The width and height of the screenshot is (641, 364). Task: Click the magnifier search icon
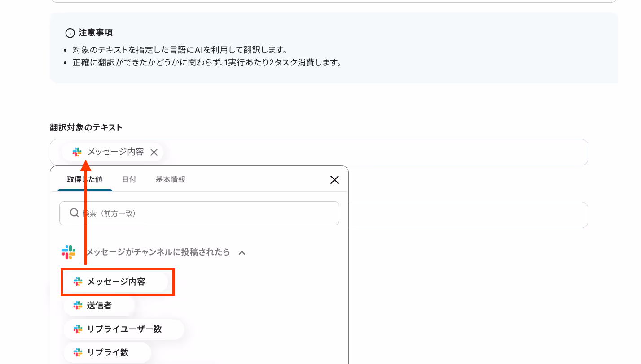pyautogui.click(x=75, y=213)
